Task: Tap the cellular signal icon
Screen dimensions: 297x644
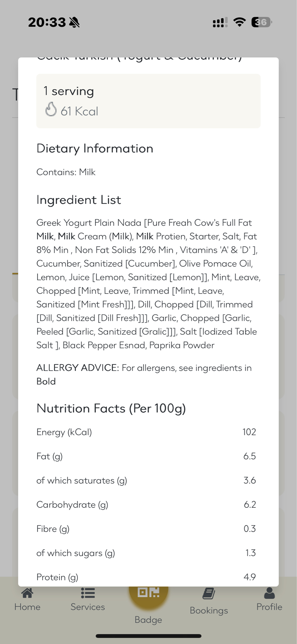Action: pos(220,23)
